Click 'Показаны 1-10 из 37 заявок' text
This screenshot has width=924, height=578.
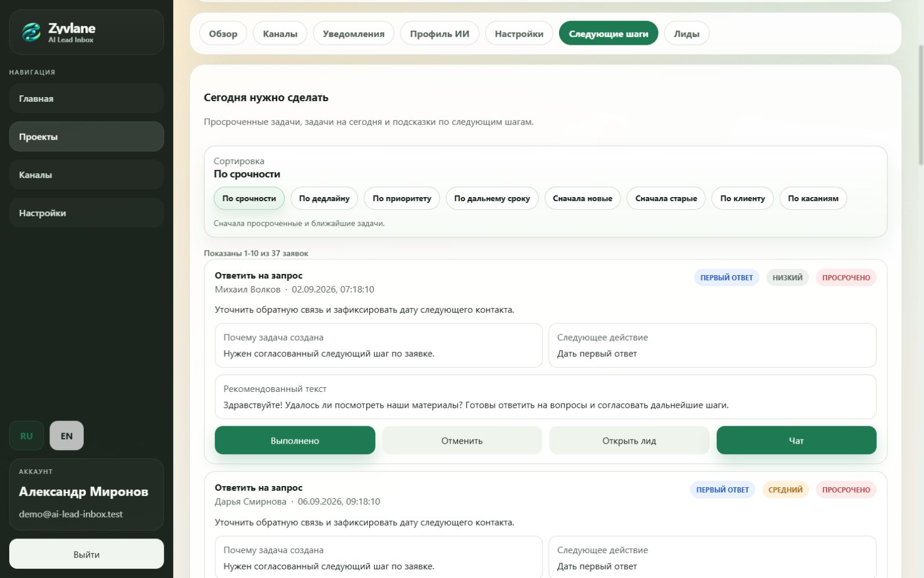point(256,253)
